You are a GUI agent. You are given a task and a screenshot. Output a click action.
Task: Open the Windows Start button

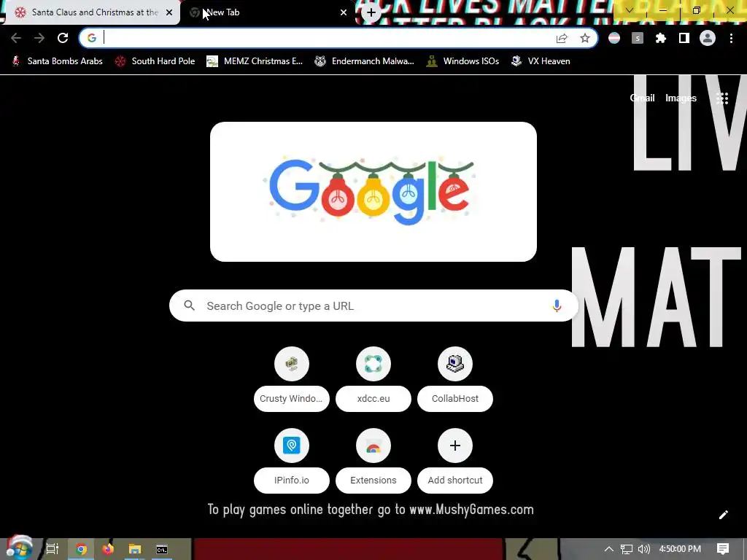pyautogui.click(x=19, y=548)
